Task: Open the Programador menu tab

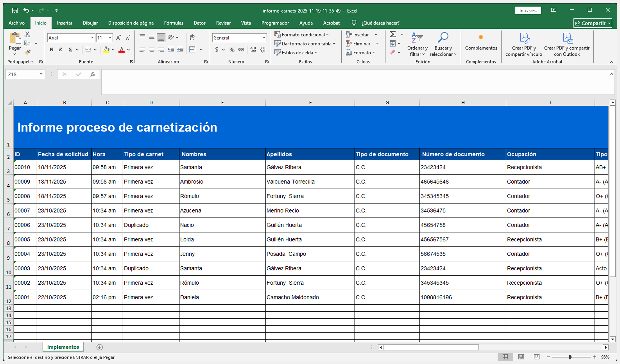Action: [x=275, y=23]
